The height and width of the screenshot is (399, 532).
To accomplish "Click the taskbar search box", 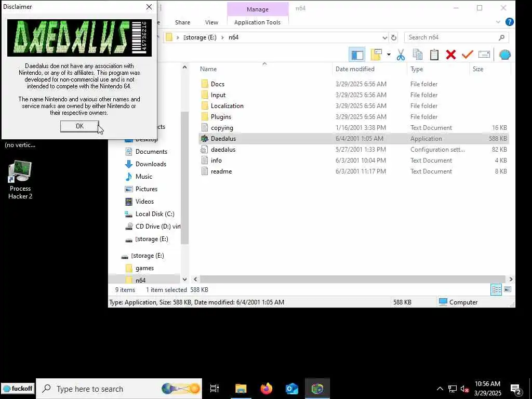I will pos(119,389).
